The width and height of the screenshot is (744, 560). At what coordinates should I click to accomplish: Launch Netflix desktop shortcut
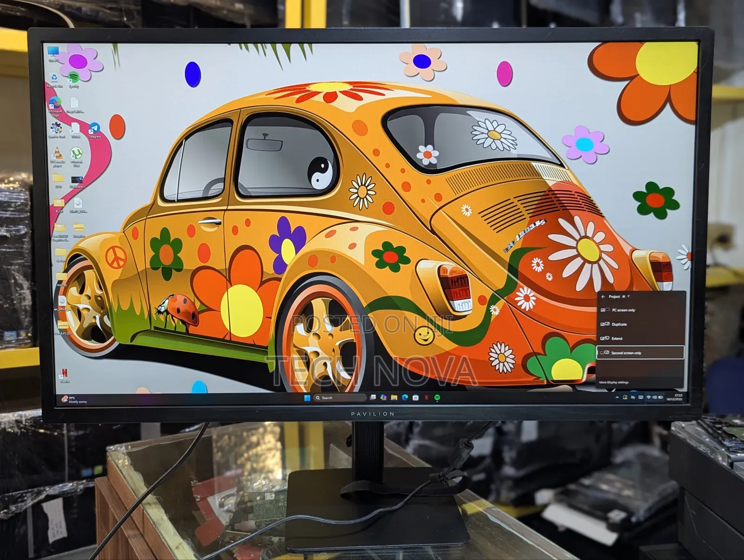pyautogui.click(x=64, y=376)
